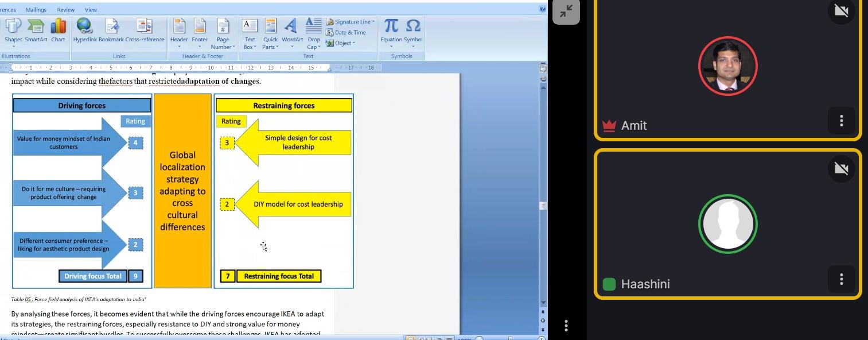This screenshot has width=868, height=340.
Task: Toggle Amit's camera-off icon
Action: 841,11
